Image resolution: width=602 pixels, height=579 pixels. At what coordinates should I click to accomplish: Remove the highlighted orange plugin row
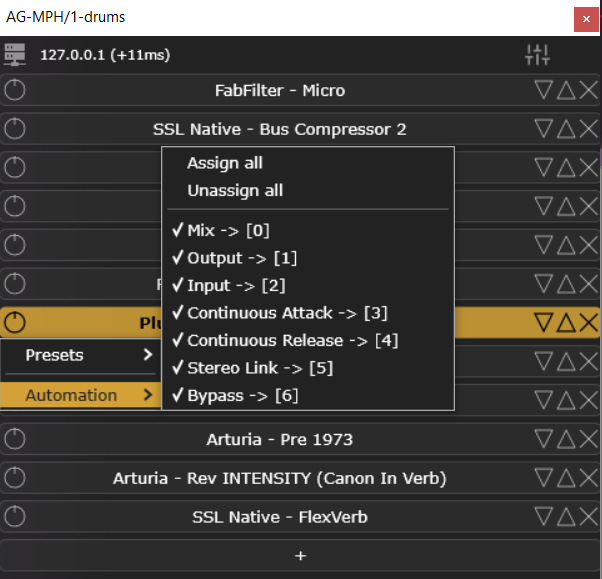589,322
